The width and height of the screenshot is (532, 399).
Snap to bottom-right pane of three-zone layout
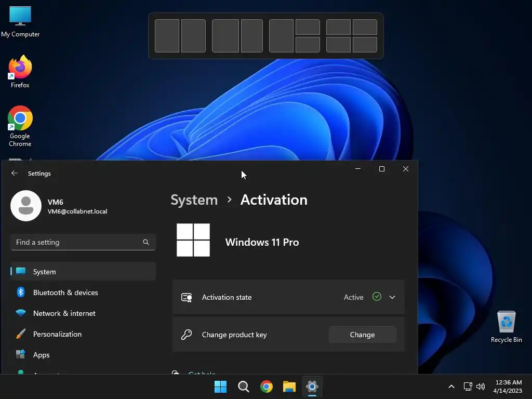coord(308,45)
